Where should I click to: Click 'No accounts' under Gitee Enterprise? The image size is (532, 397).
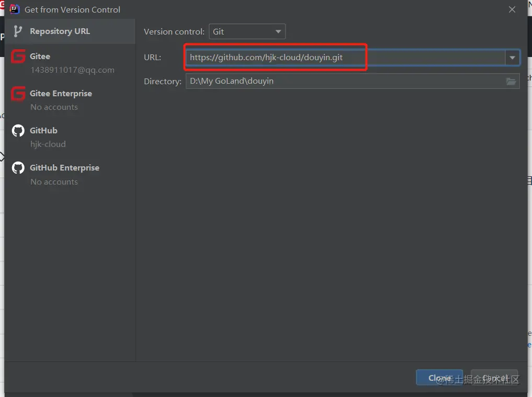(54, 107)
